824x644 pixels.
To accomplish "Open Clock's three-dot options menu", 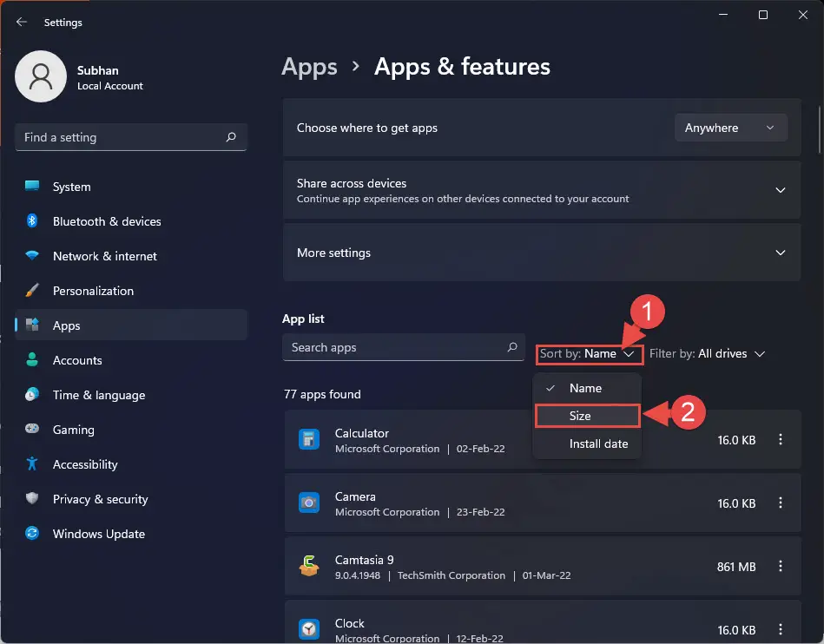I will click(x=781, y=628).
